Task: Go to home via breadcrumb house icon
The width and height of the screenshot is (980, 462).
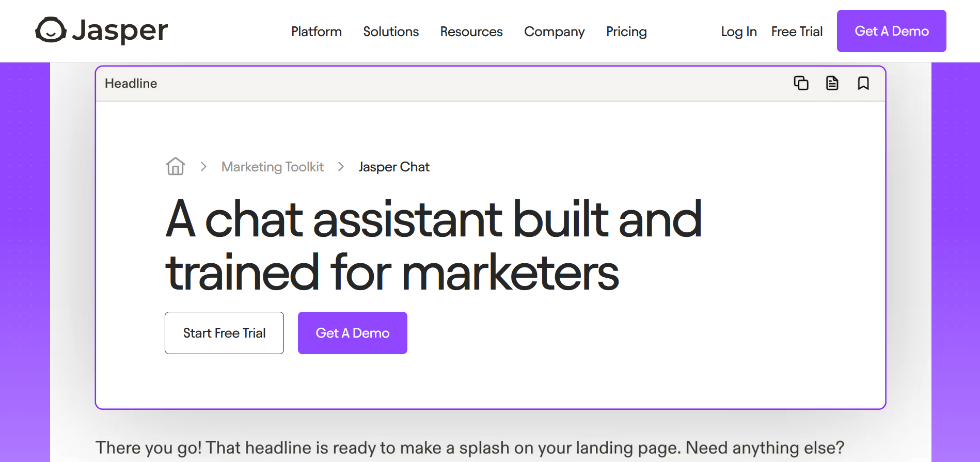Action: pos(176,166)
